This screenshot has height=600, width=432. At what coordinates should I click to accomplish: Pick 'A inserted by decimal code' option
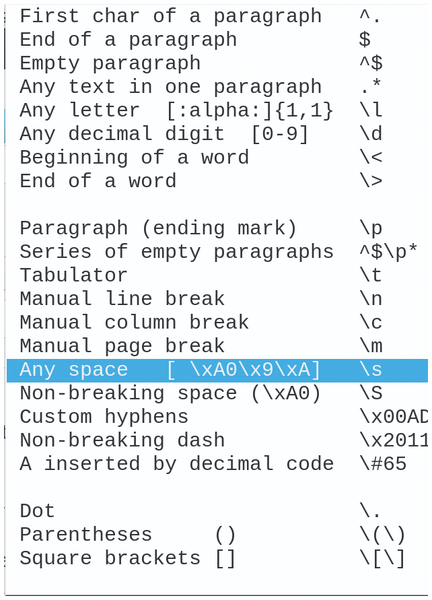[x=217, y=465]
